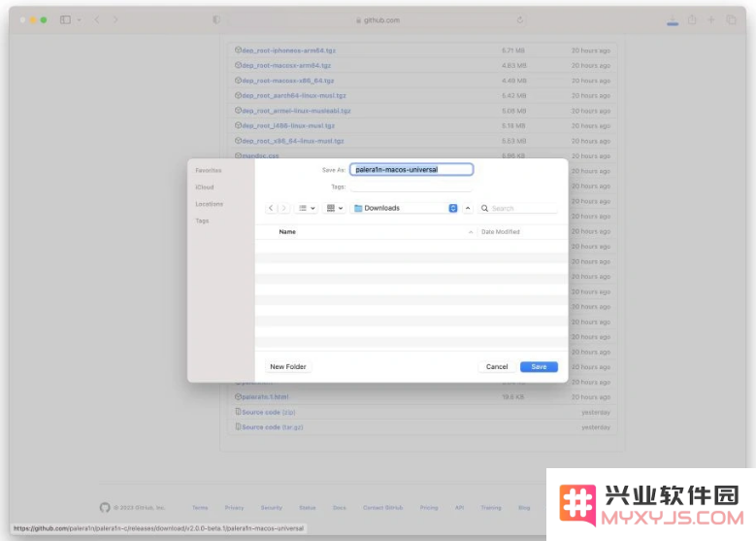Sort files by Name column
Image resolution: width=756 pixels, height=541 pixels.
287,232
